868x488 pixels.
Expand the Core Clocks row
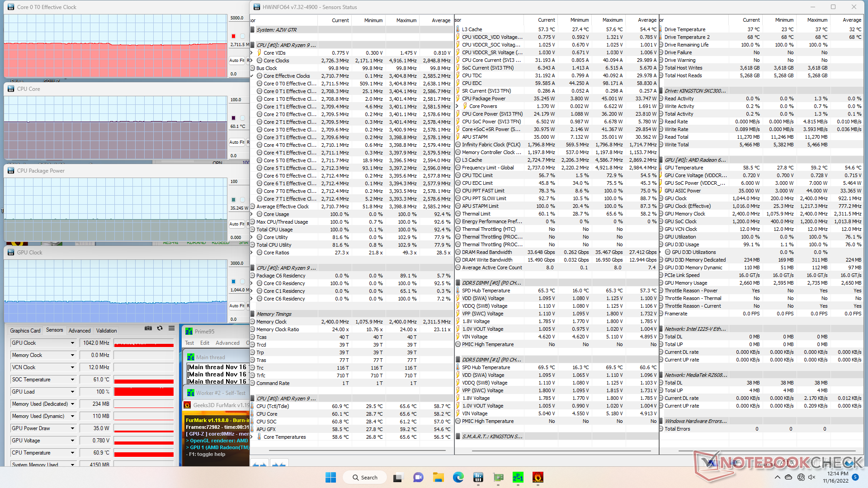[x=252, y=61]
